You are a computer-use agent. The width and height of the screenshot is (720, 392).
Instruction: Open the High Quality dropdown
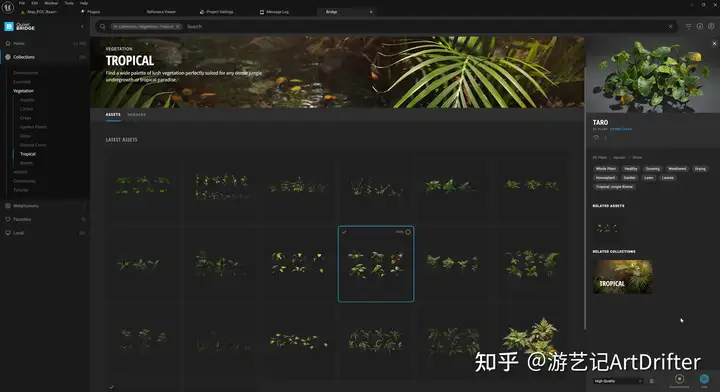tap(618, 381)
